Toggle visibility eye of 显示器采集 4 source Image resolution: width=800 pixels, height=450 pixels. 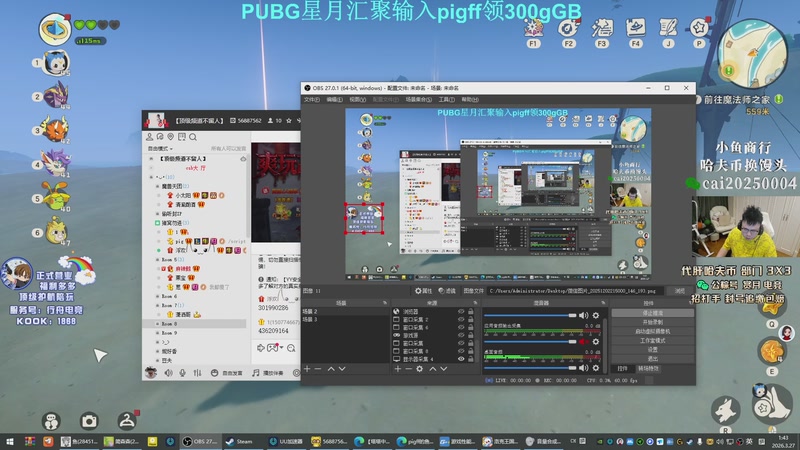tap(461, 359)
